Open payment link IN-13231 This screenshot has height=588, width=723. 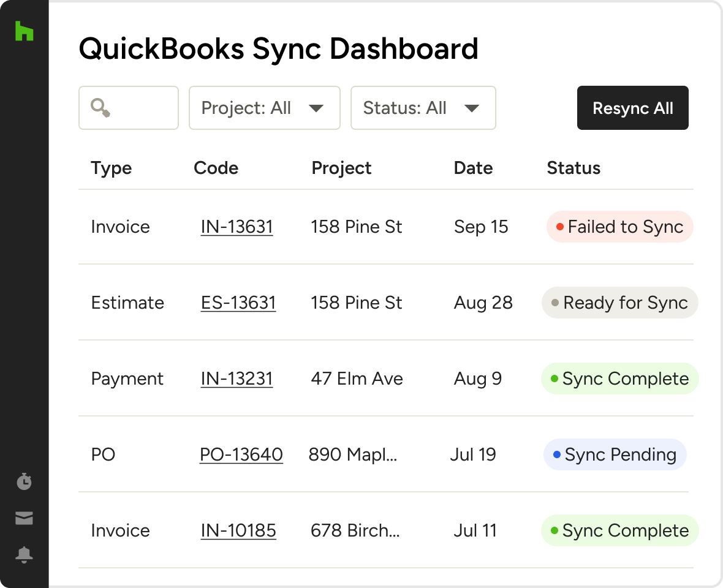[237, 379]
